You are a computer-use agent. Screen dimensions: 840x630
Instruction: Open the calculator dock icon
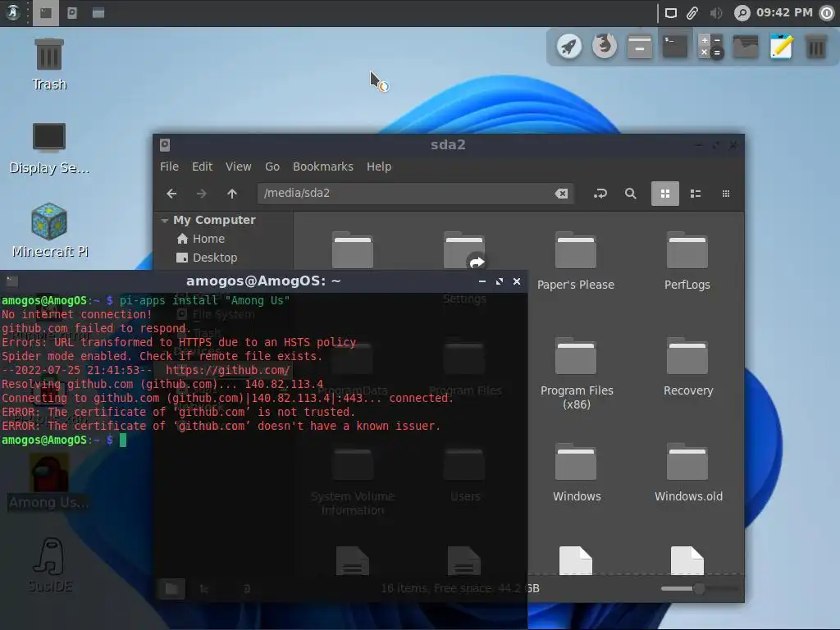click(710, 47)
